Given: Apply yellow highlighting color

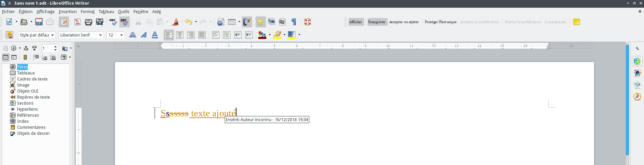Looking at the screenshot, I should point(277,35).
